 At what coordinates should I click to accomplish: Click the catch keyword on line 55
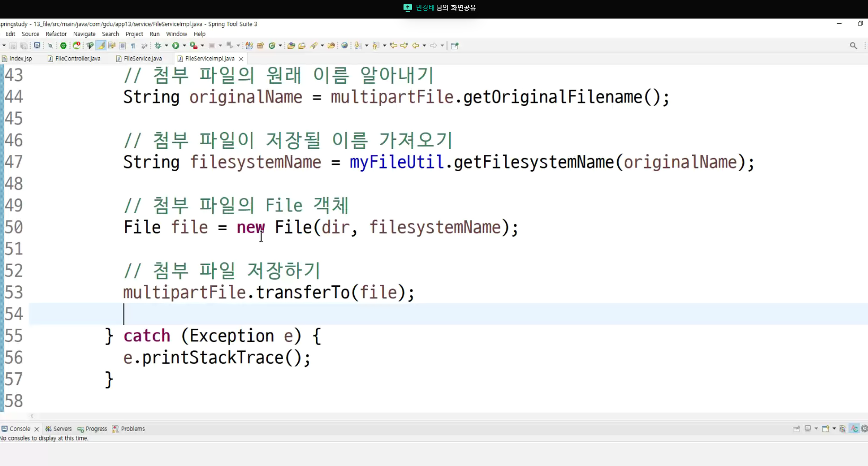pyautogui.click(x=147, y=336)
